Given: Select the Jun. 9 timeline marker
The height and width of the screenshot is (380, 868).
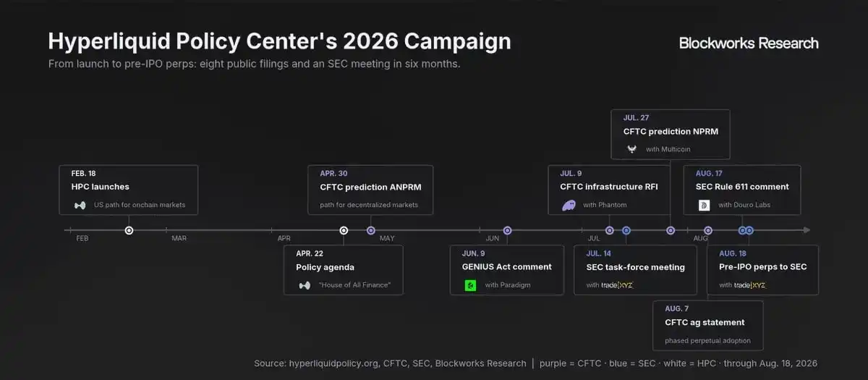Looking at the screenshot, I should tap(507, 230).
